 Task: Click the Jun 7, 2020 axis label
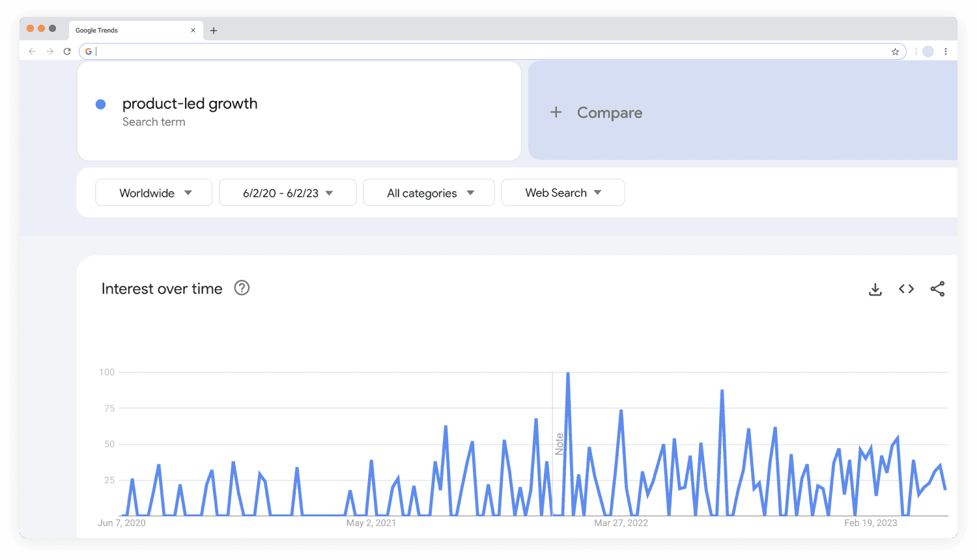click(x=122, y=523)
